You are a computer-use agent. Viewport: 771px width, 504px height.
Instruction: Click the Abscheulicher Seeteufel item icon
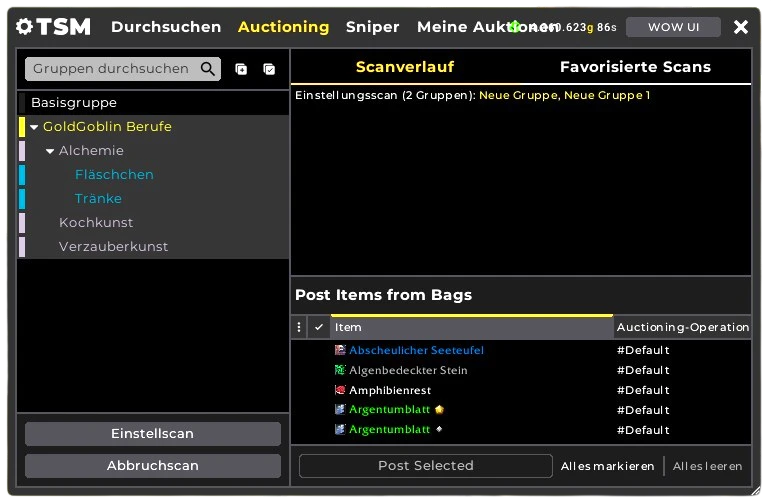point(340,350)
